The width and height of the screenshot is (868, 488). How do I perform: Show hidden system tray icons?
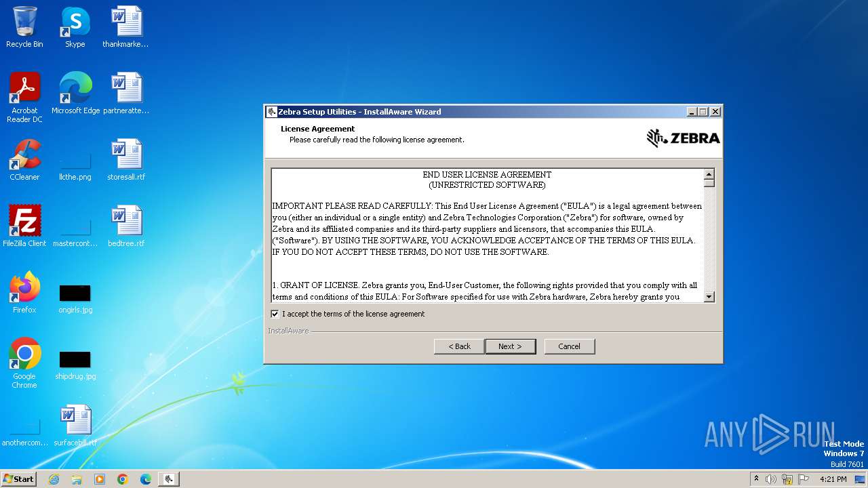(757, 479)
